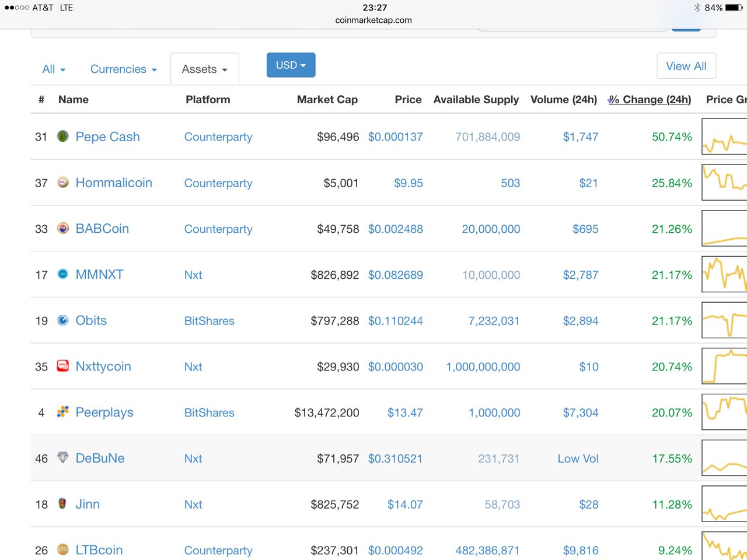Sort by the Price column header
Viewport: 747px width, 560px height.
(408, 100)
